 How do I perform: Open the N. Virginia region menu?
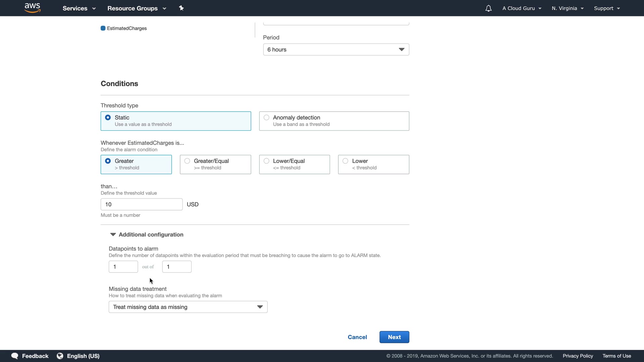pyautogui.click(x=568, y=8)
